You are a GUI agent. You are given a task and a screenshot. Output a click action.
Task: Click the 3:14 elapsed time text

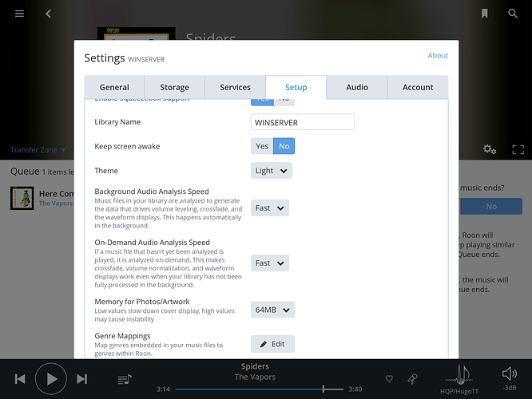click(x=163, y=389)
